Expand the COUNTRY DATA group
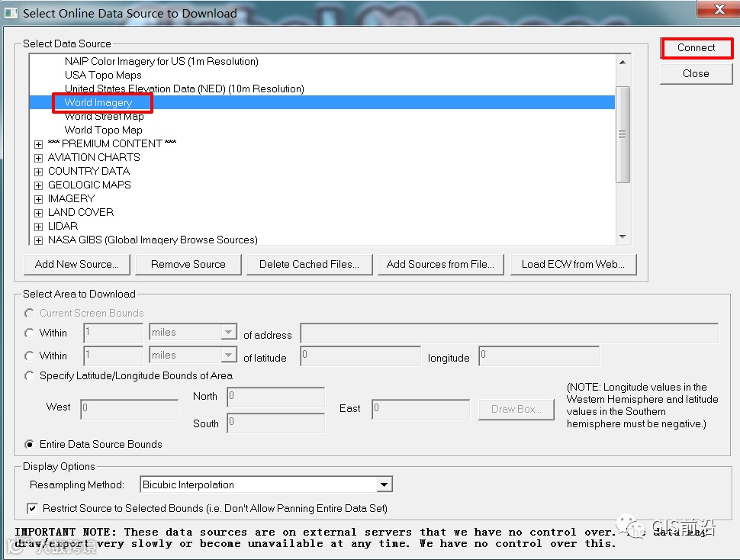The width and height of the screenshot is (740, 560). 39,172
